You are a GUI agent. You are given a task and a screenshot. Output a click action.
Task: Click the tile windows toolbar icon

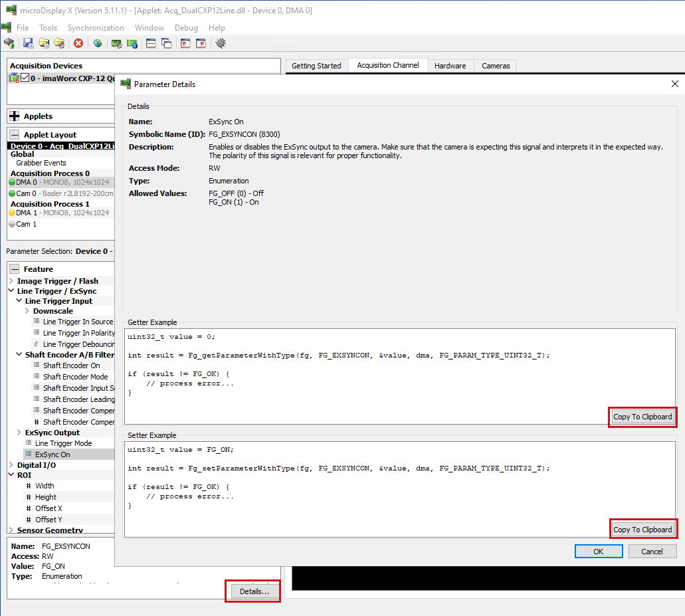(151, 43)
